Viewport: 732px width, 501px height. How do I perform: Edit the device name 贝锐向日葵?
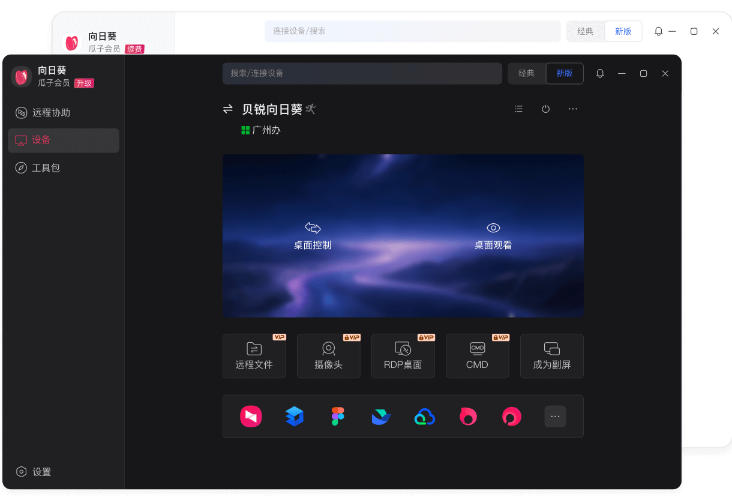pyautogui.click(x=310, y=109)
